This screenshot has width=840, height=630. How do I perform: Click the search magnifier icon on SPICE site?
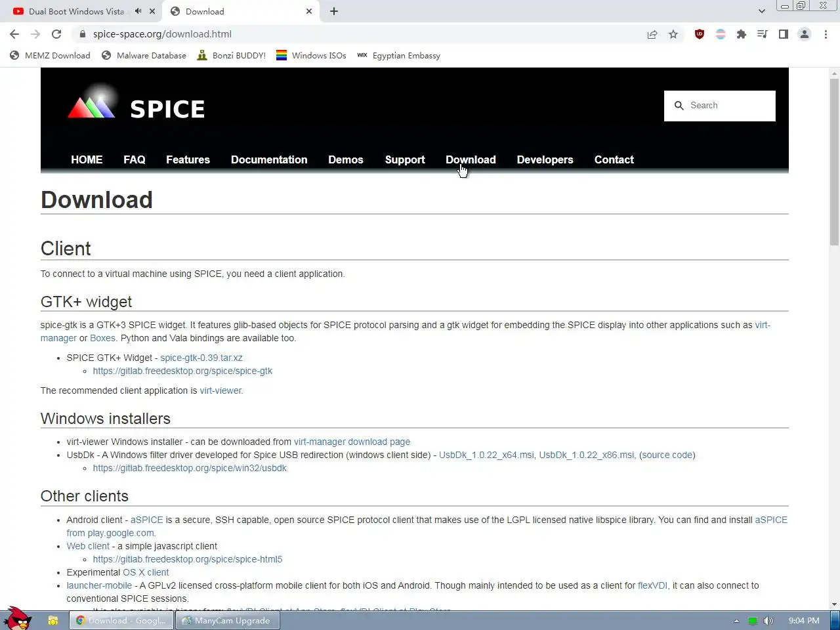[x=679, y=106]
